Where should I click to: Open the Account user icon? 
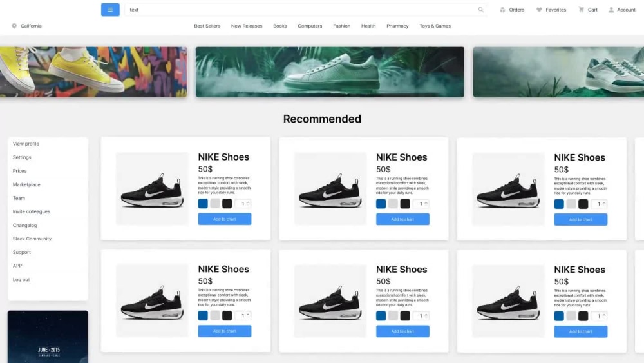coord(611,10)
